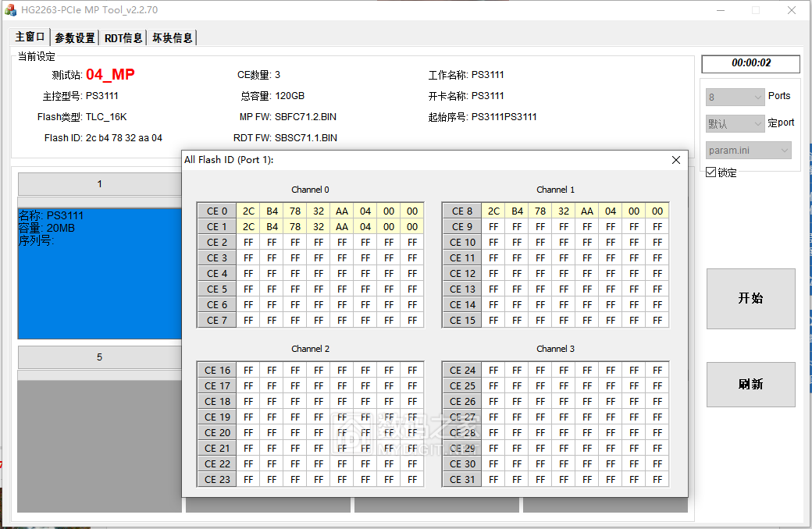812x529 pixels.
Task: Expand the 默认 port dropdown
Action: [735, 123]
